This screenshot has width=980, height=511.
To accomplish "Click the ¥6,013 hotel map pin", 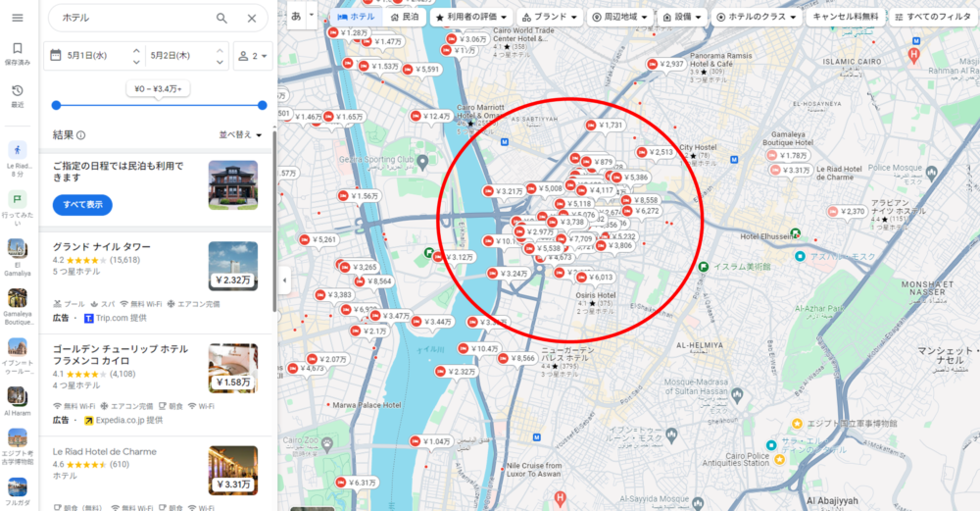I will point(594,278).
